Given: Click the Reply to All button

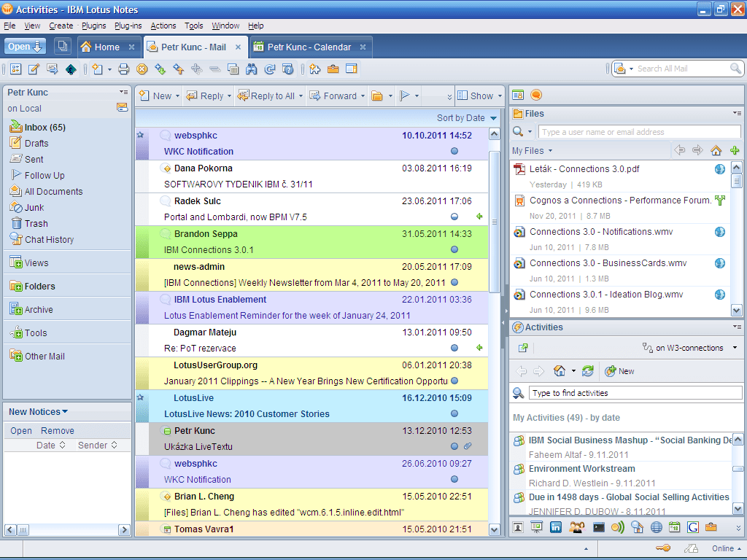Looking at the screenshot, I should (x=270, y=96).
